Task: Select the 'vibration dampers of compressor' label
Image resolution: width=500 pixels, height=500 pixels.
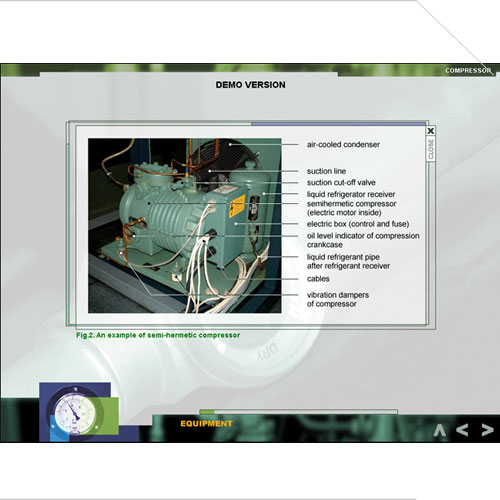Action: [x=338, y=299]
